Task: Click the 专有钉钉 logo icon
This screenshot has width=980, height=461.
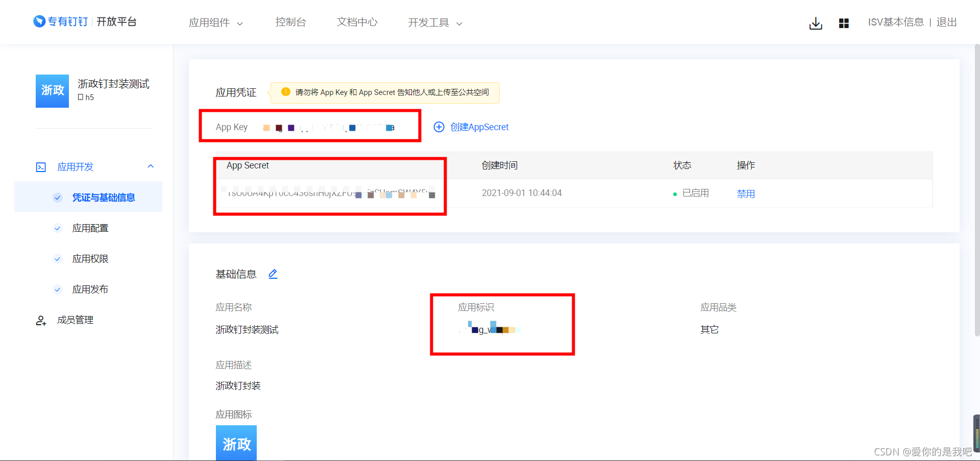Action: pyautogui.click(x=39, y=21)
